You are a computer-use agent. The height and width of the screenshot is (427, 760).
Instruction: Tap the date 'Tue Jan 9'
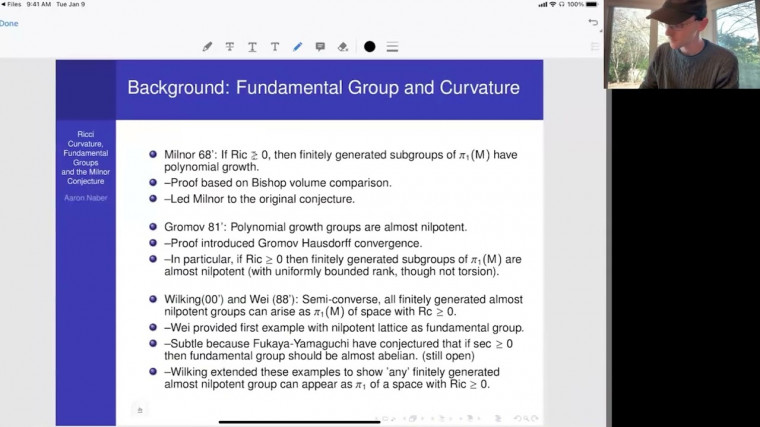[71, 4]
